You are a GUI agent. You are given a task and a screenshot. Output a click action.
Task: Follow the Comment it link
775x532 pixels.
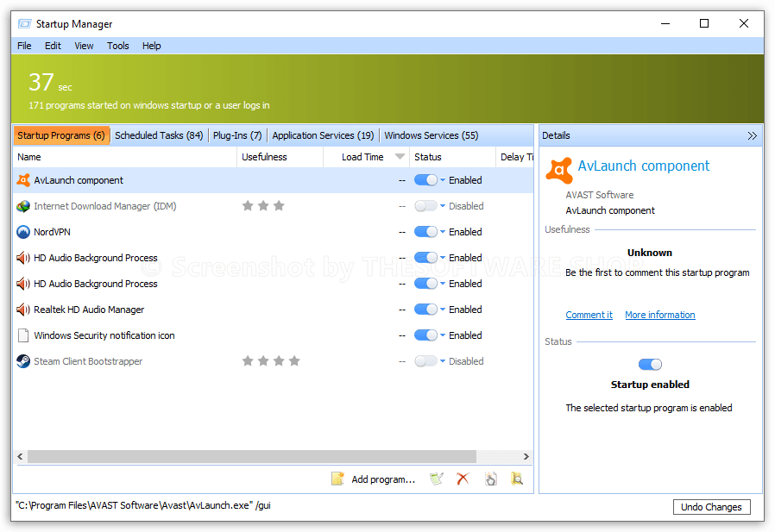[x=589, y=316]
